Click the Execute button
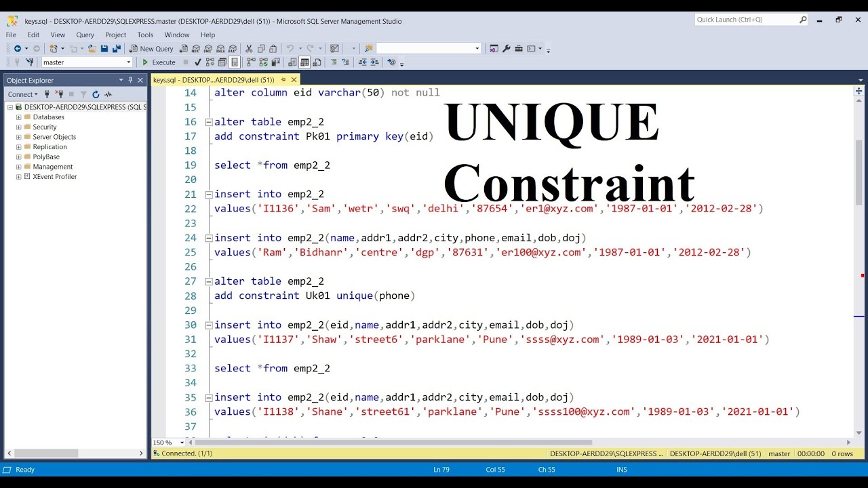 [x=159, y=62]
